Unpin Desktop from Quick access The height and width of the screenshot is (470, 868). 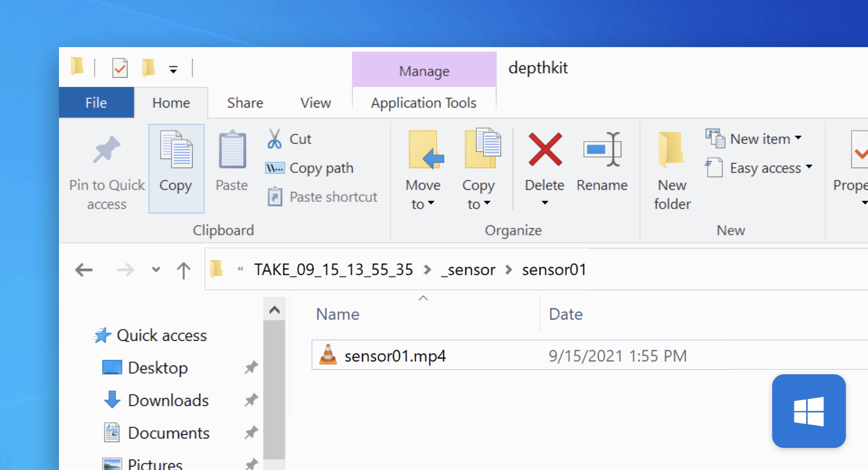(x=251, y=367)
